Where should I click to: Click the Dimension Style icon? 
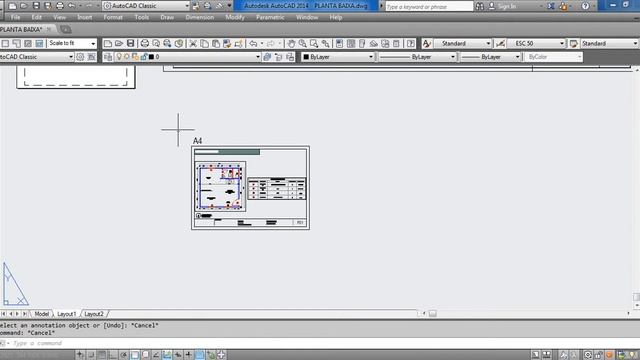click(500, 43)
